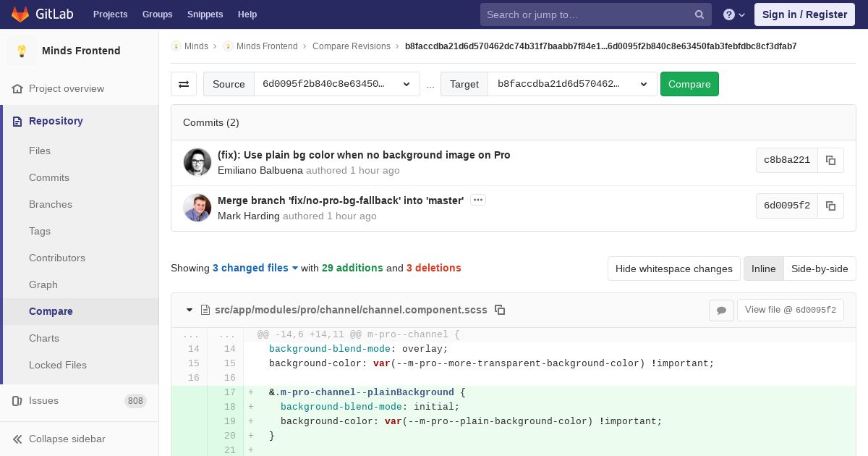The image size is (868, 456).
Task: Open the Tags page
Action: pos(40,231)
